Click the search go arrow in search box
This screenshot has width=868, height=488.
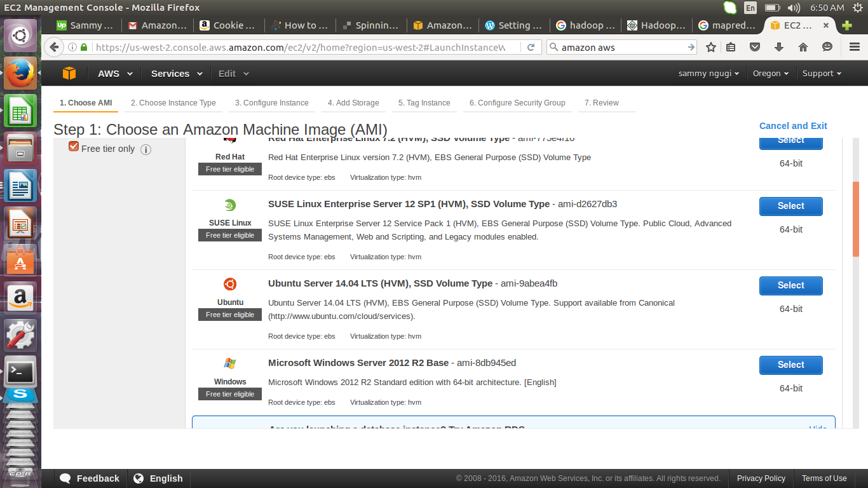(691, 47)
